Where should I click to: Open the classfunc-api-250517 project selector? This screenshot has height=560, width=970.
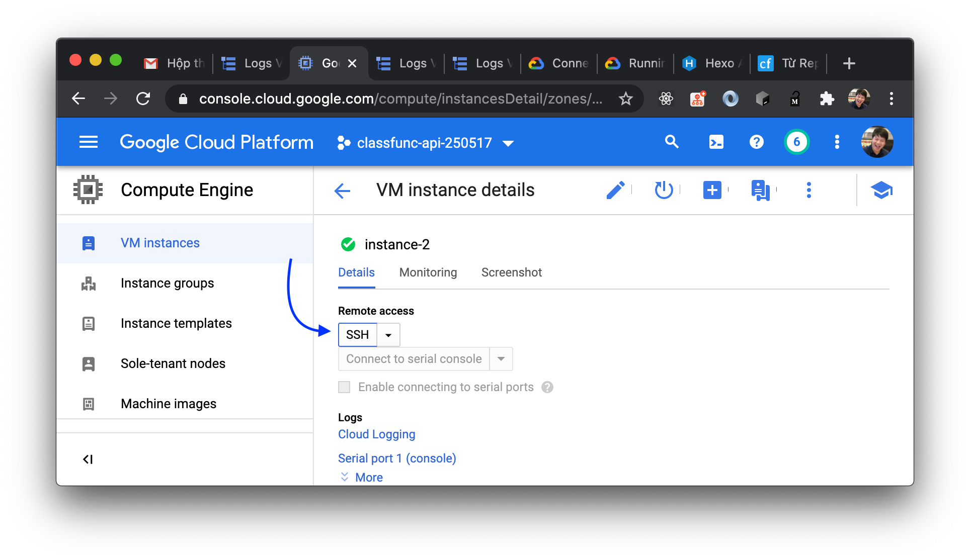[425, 143]
